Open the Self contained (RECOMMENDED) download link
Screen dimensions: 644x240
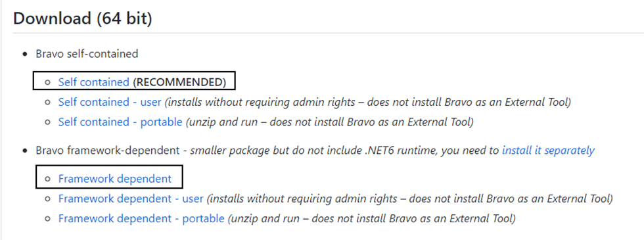click(93, 82)
